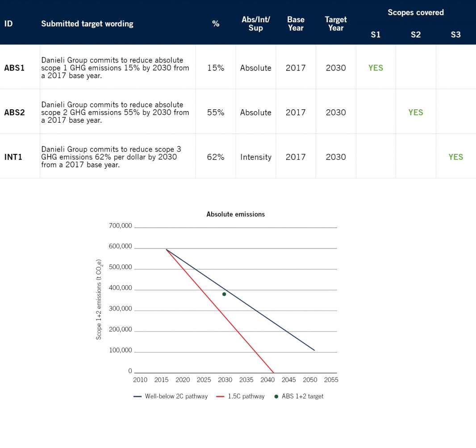Click the green YES under S2 column
This screenshot has width=476, height=448.
(416, 112)
